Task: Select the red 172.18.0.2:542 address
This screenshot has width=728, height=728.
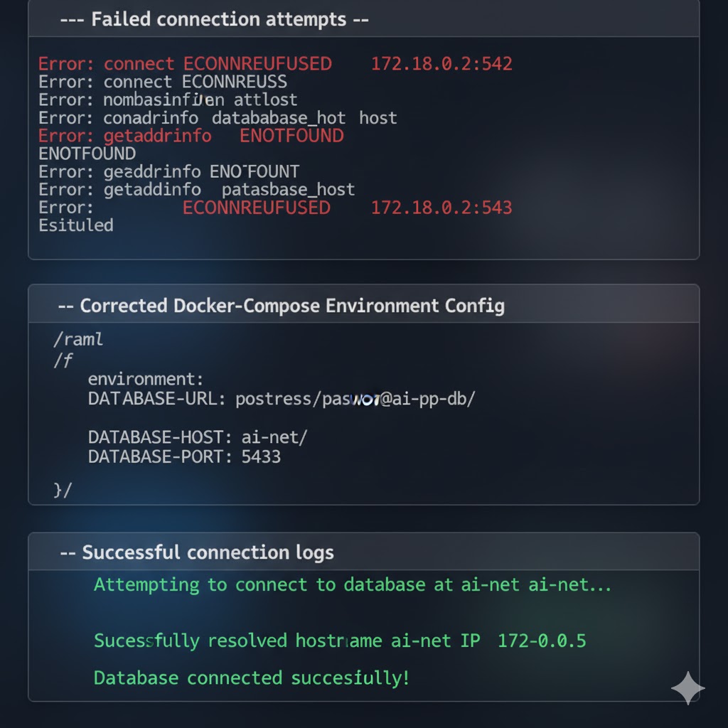Action: [x=441, y=64]
